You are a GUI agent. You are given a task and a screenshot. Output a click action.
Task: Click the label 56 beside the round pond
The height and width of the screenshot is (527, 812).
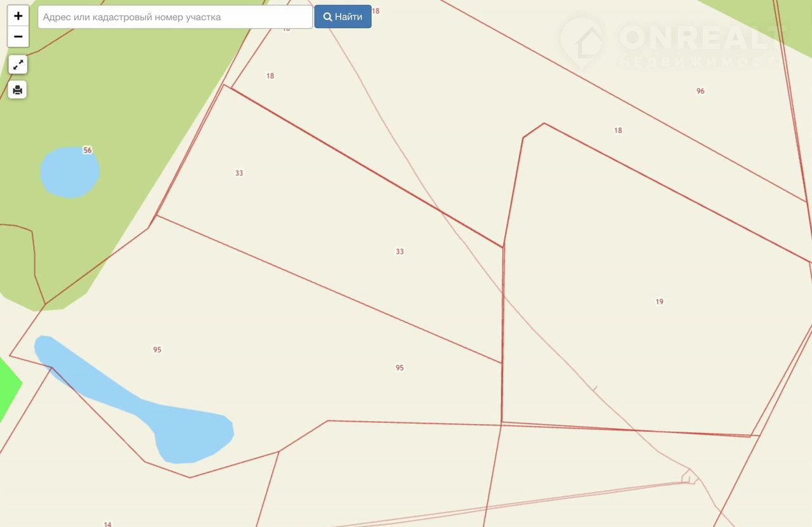pos(88,150)
